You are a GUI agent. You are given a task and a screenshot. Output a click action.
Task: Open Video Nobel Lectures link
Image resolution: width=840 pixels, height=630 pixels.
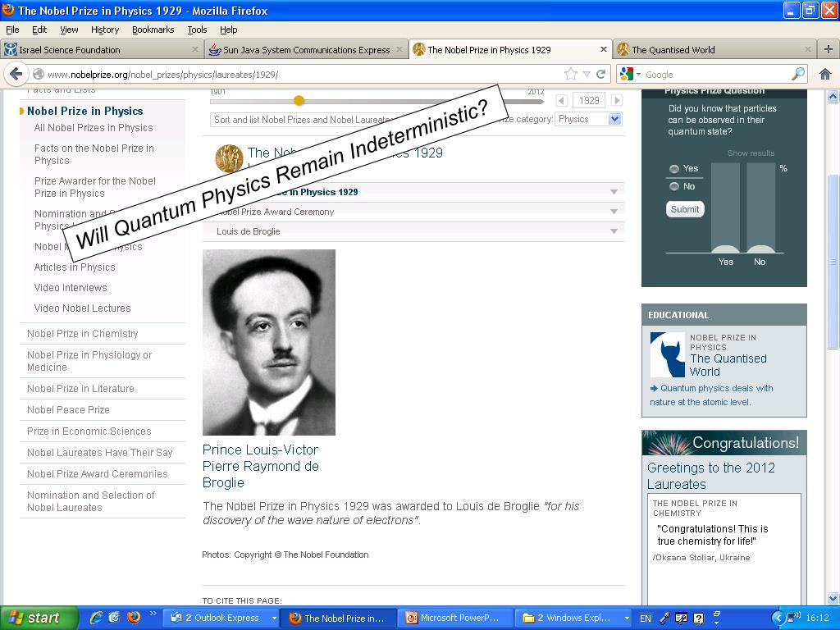(82, 308)
